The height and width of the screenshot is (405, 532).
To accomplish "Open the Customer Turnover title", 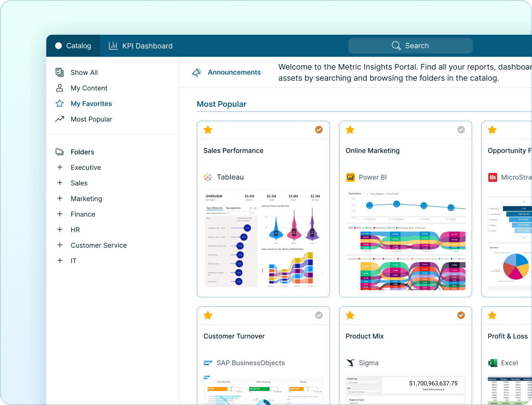I will click(x=234, y=336).
